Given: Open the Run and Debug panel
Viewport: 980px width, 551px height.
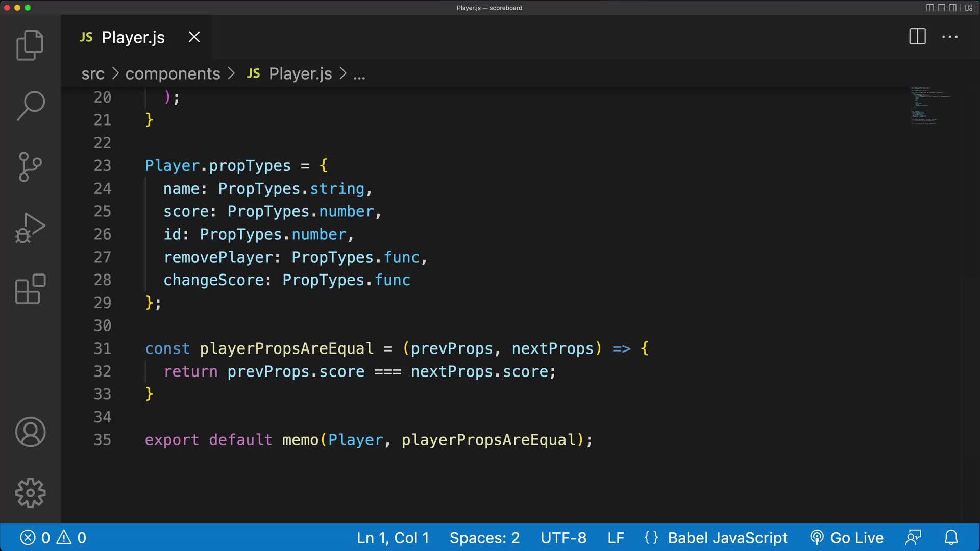Looking at the screenshot, I should (30, 228).
